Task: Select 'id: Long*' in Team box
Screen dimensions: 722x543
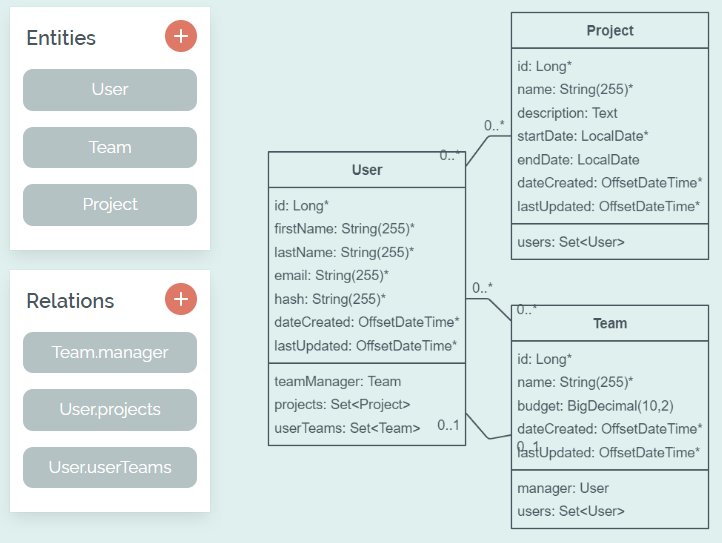Action: (x=544, y=359)
